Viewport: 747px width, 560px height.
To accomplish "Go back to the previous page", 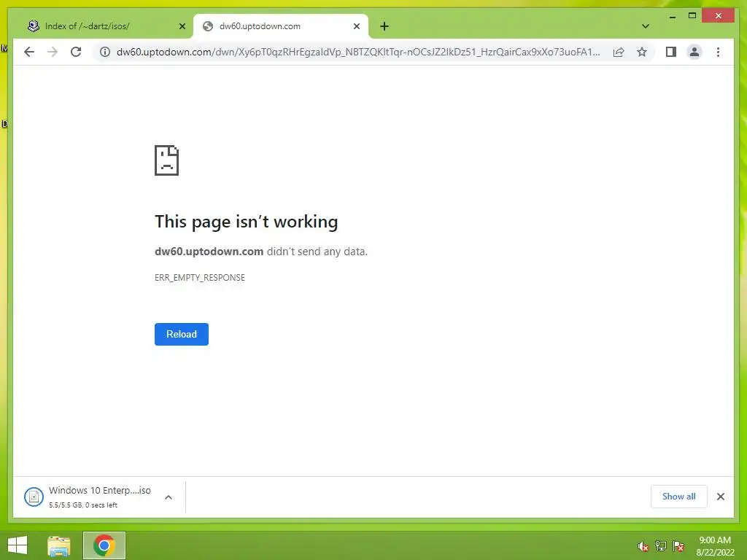I will tap(29, 52).
